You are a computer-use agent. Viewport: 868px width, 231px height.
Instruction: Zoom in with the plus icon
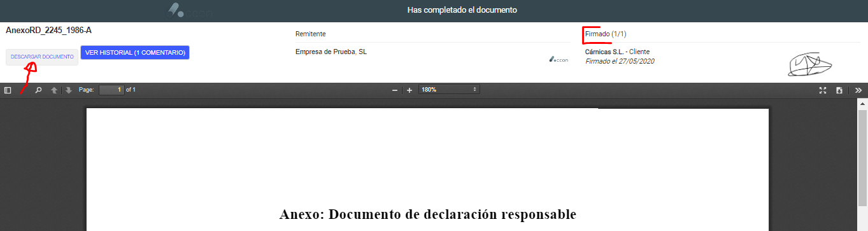click(x=409, y=90)
